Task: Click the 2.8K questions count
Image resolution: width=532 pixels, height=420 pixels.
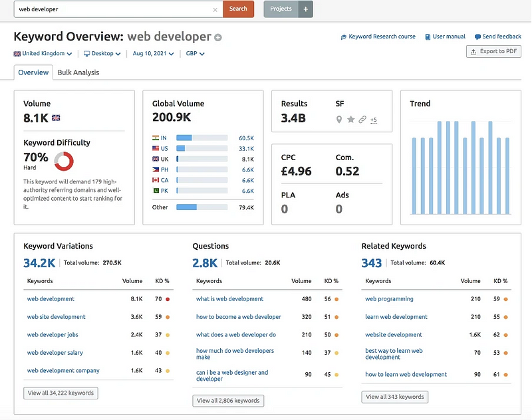Action: click(x=205, y=263)
